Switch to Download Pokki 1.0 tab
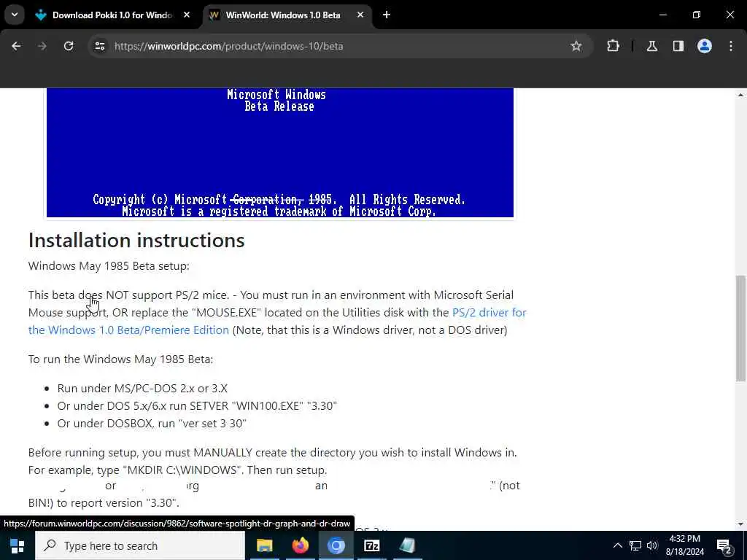 (113, 15)
